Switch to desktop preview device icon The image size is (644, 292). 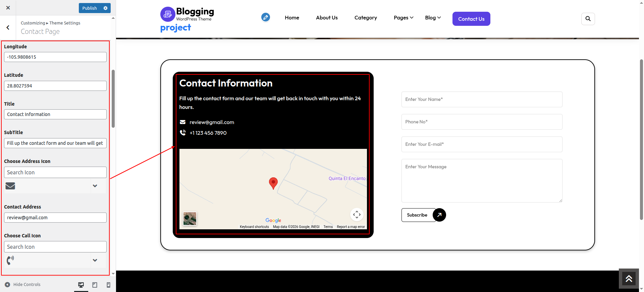point(81,285)
